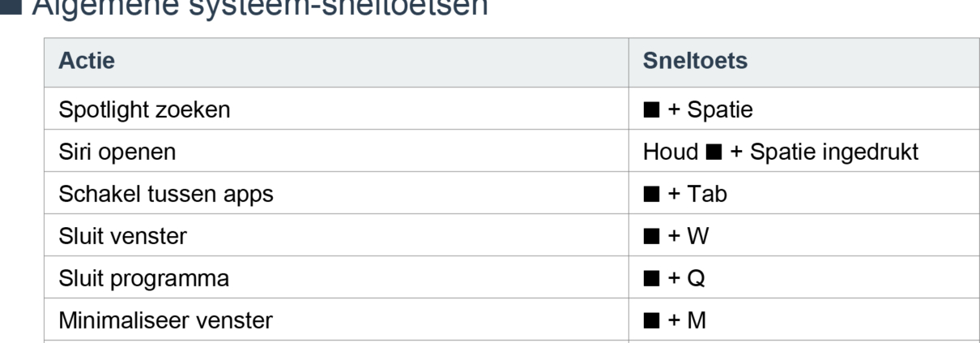Image resolution: width=980 pixels, height=343 pixels.
Task: Click the key symbol before "+ Tab"
Action: (651, 195)
